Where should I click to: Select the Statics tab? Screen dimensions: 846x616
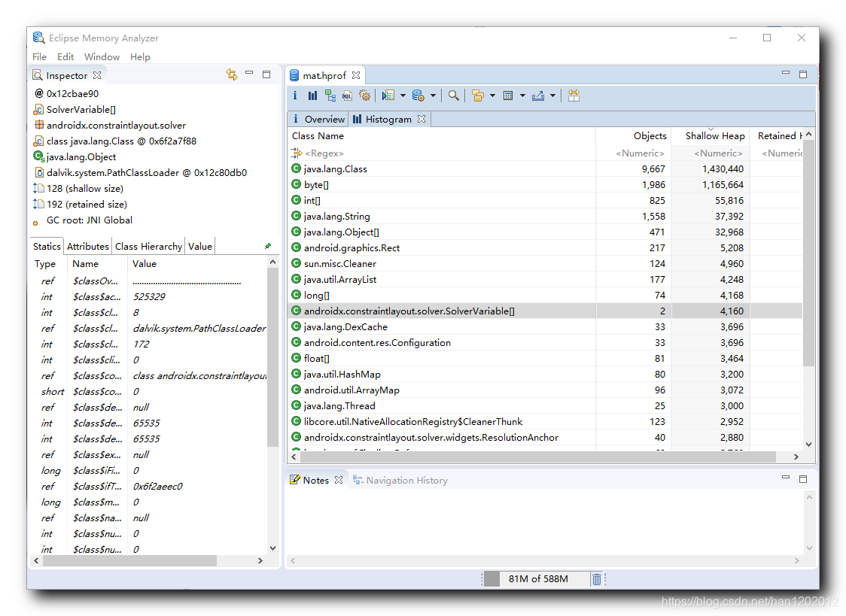pos(47,246)
